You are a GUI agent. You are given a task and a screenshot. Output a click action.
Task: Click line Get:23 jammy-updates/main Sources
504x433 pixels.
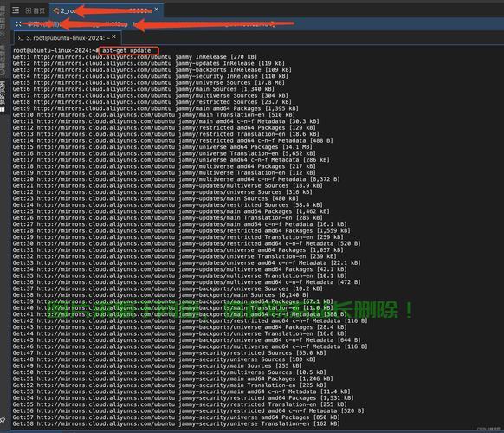point(156,198)
